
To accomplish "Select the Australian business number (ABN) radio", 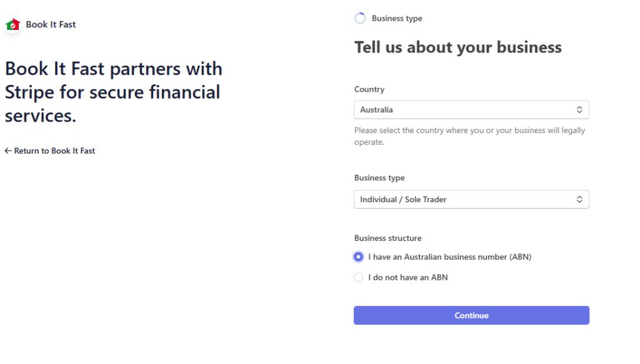I will click(x=359, y=257).
